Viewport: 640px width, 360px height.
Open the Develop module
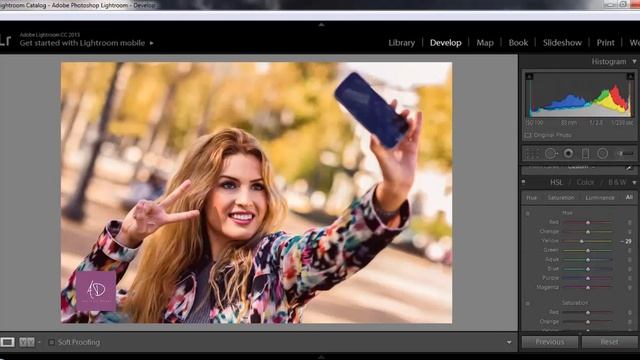pos(445,43)
